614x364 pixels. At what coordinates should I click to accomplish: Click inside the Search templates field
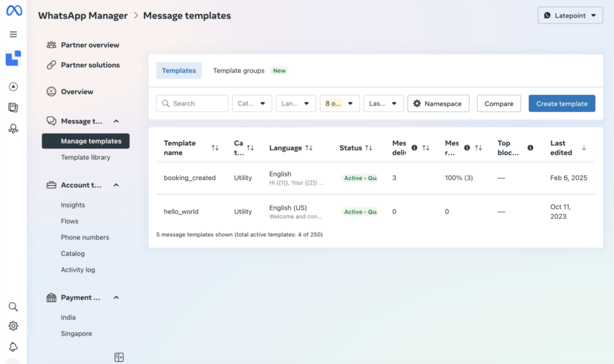192,103
